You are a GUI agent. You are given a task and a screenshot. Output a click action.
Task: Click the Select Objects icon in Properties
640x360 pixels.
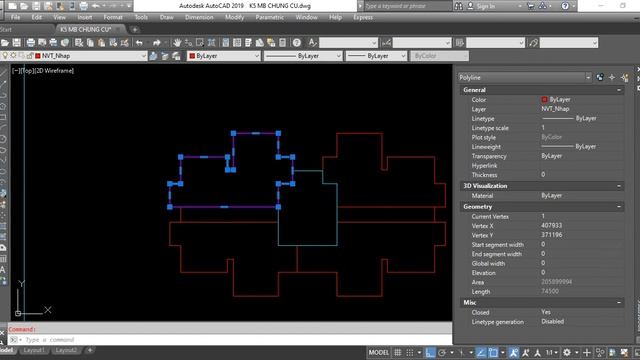(x=612, y=78)
